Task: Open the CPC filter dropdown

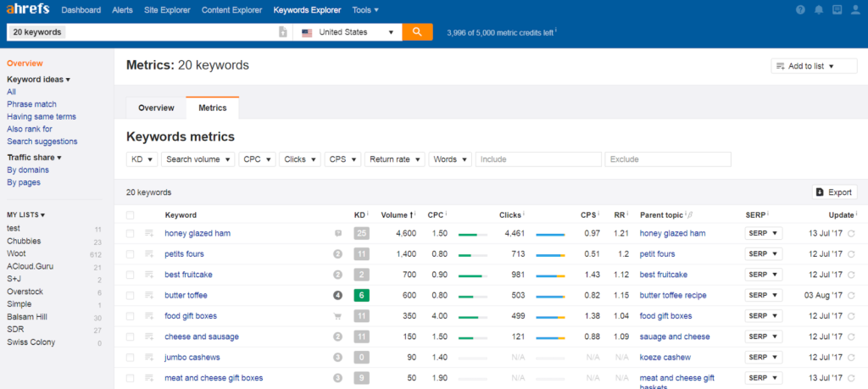Action: (x=258, y=159)
